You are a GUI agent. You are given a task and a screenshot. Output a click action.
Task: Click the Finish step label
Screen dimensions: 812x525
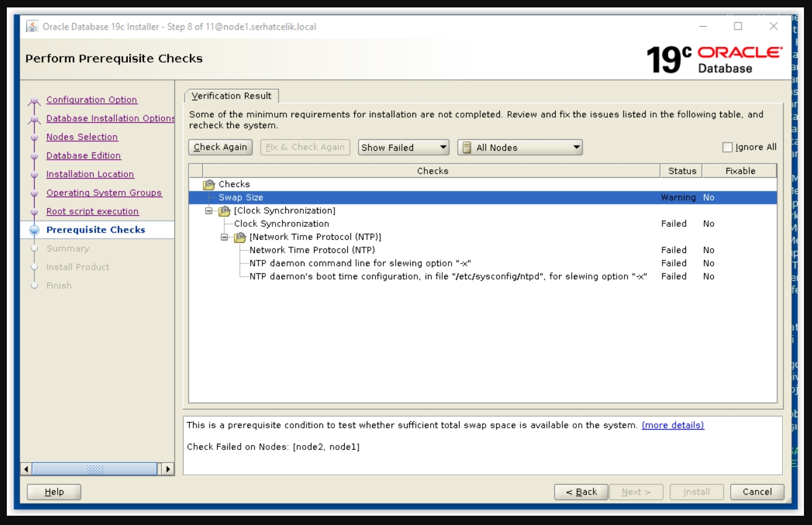(x=59, y=286)
